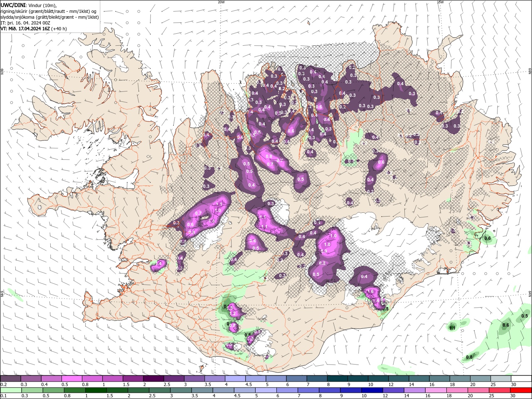
Task: Click the snowfall value '0.8' in the pink patch
Action: (269, 156)
